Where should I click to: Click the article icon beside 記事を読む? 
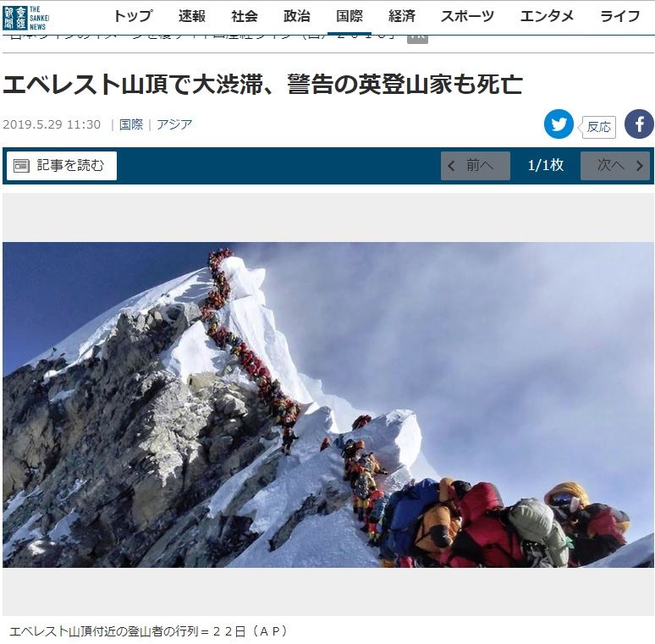click(x=21, y=166)
